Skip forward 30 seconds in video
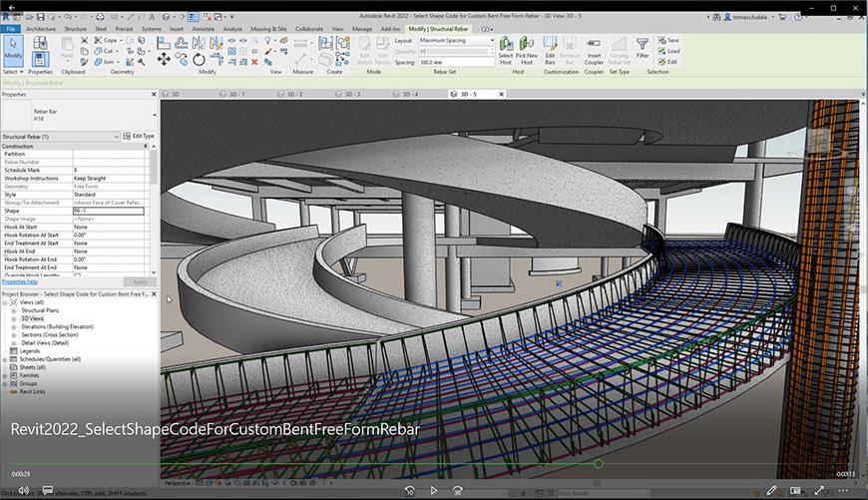Image resolution: width=868 pixels, height=500 pixels. (x=457, y=491)
